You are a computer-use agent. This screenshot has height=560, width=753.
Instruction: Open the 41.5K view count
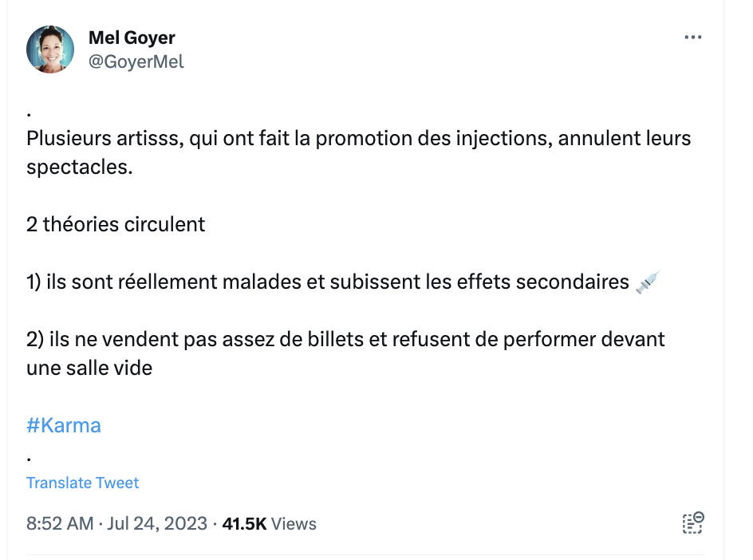pyautogui.click(x=244, y=523)
